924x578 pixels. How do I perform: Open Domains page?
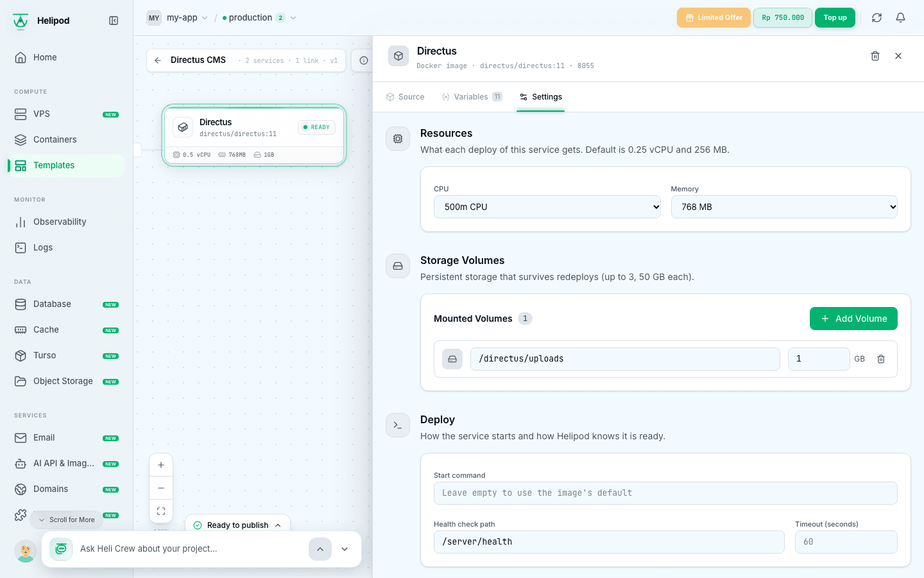pos(66,489)
